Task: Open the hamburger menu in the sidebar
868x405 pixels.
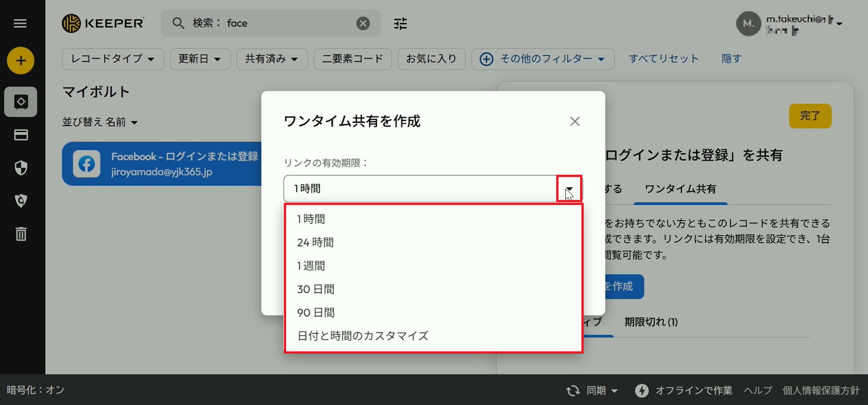Action: click(20, 24)
